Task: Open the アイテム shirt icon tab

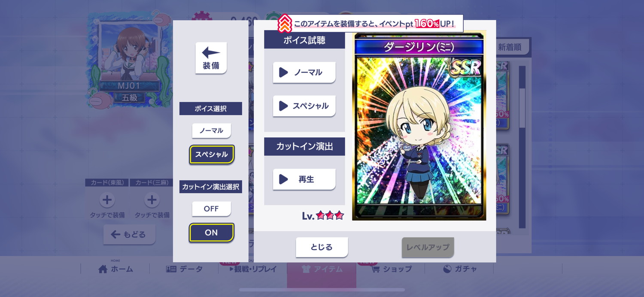Action: [x=322, y=269]
